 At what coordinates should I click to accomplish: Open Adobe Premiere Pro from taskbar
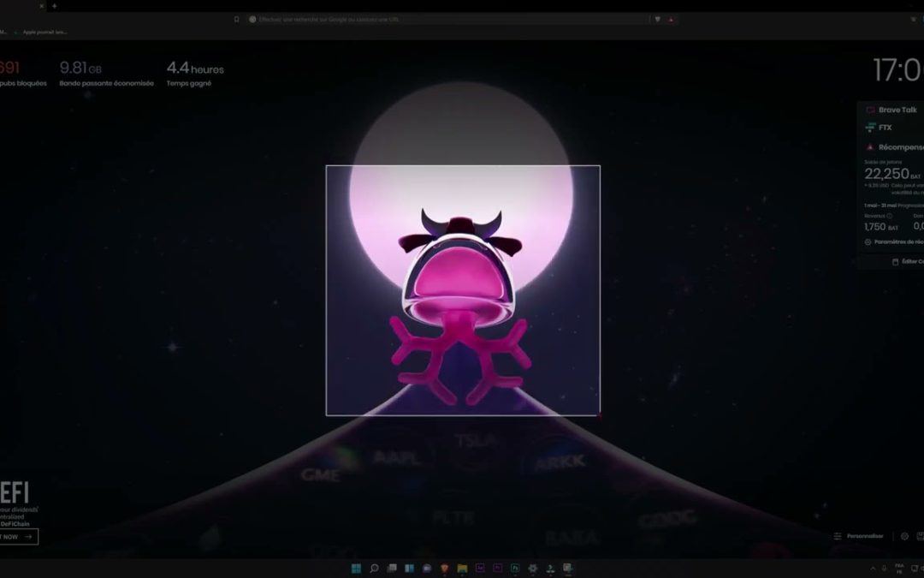pyautogui.click(x=497, y=568)
